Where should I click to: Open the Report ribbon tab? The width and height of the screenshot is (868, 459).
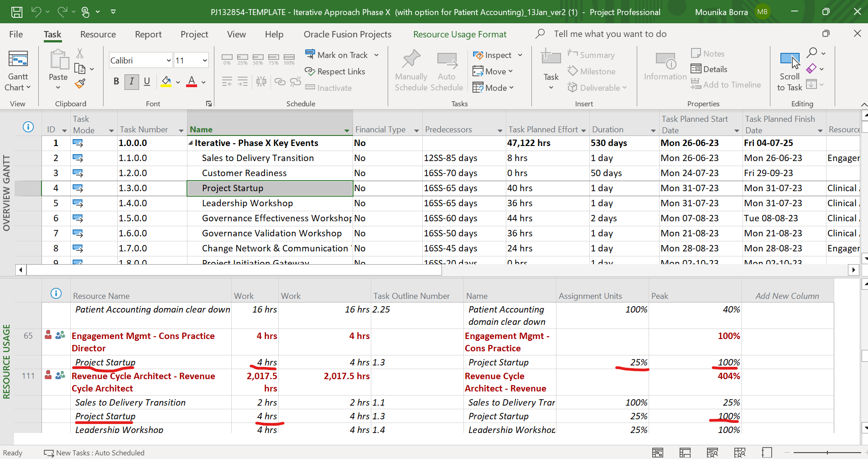coord(148,34)
